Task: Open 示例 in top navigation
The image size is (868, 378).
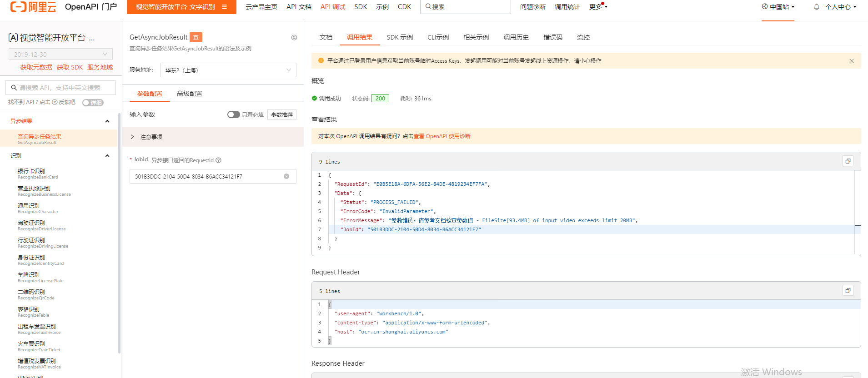Action: tap(382, 7)
